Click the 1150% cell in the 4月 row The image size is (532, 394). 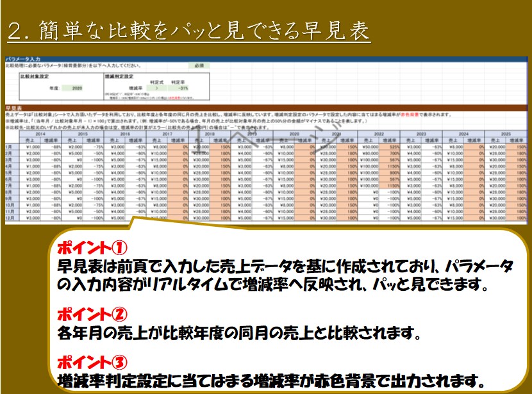(x=390, y=166)
